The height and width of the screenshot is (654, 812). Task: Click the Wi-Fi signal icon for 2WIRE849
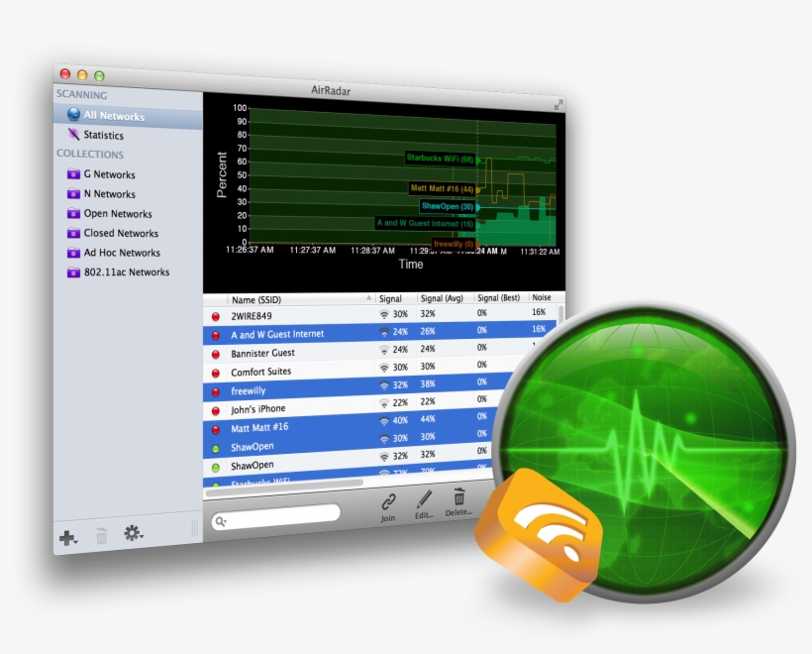384,314
